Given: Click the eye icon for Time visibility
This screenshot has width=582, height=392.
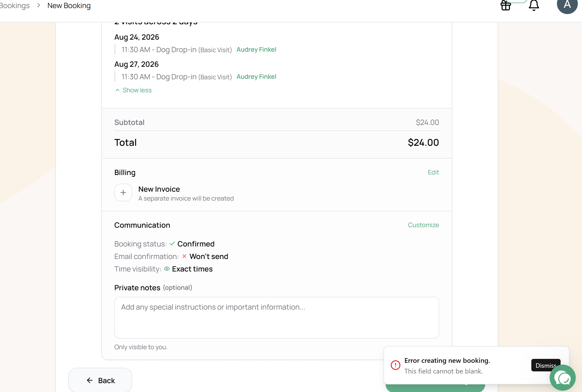Looking at the screenshot, I should click(167, 269).
